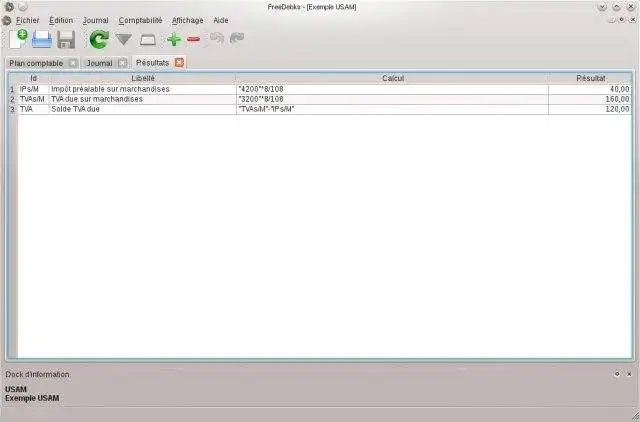The height and width of the screenshot is (422, 640).
Task: Click the "4200"*8/108 calculation cell
Action: click(x=392, y=89)
